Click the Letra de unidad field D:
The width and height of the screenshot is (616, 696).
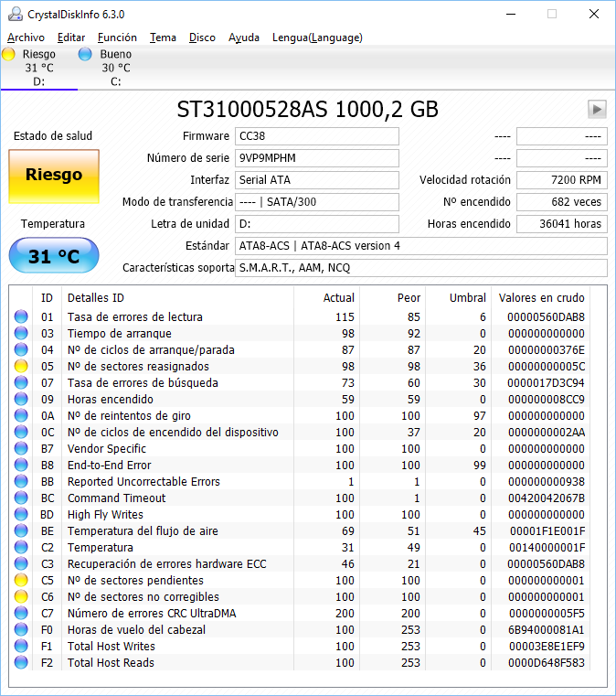click(x=316, y=224)
